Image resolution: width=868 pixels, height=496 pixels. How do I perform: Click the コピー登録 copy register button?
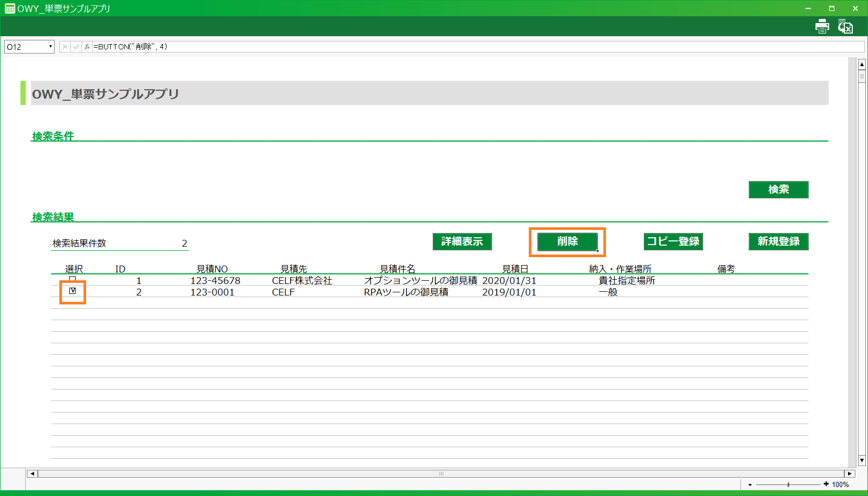[673, 241]
